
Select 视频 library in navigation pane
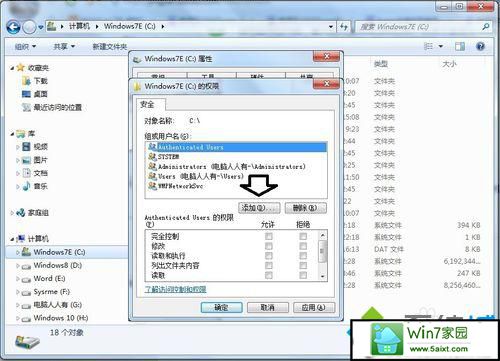point(41,147)
